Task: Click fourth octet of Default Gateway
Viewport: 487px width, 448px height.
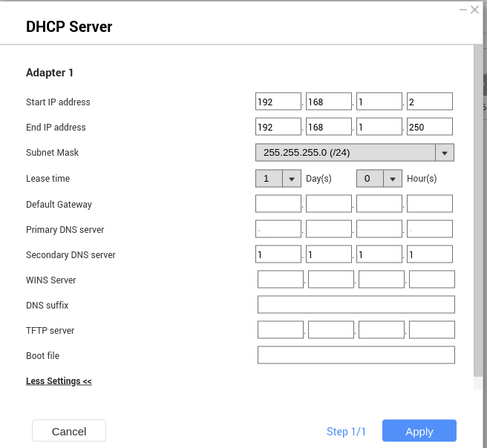Action: coord(430,203)
